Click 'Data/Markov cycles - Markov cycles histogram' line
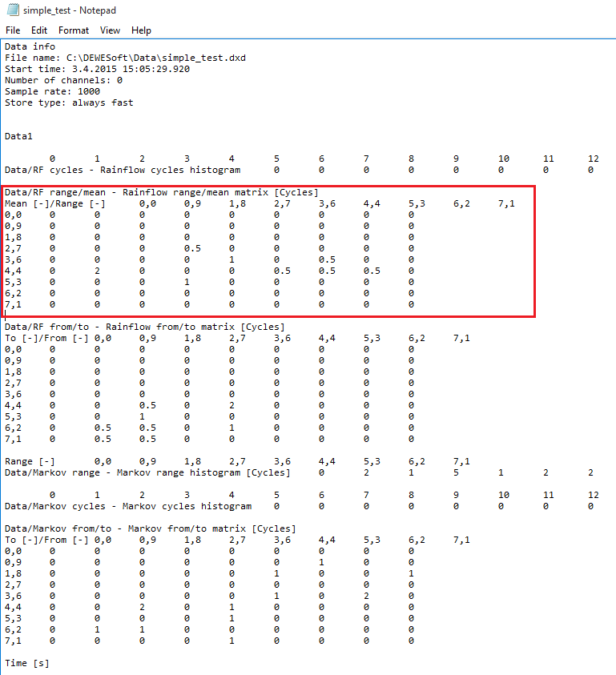Viewport: 616px width, 675px height. [x=128, y=506]
